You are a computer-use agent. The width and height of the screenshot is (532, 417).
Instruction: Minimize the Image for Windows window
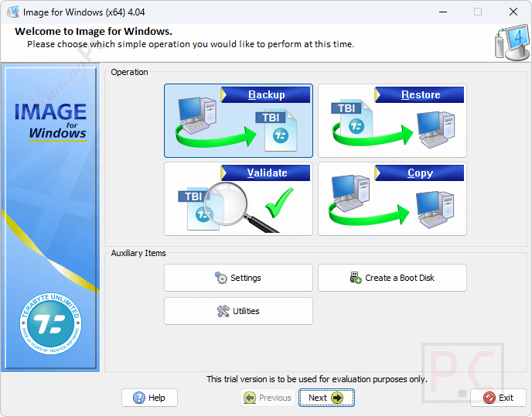point(443,12)
